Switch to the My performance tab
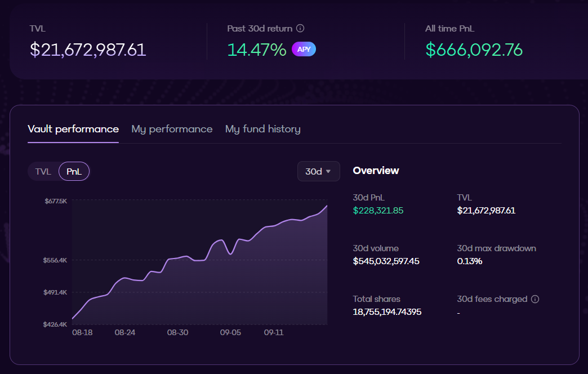588x374 pixels. click(172, 129)
